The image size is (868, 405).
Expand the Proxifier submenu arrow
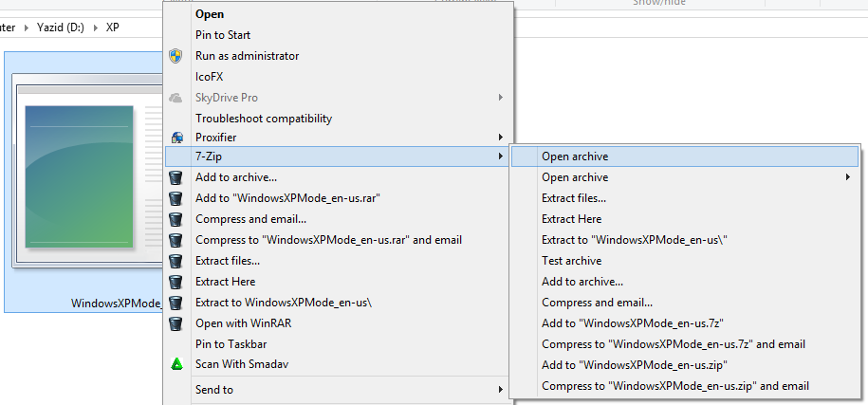(x=501, y=138)
